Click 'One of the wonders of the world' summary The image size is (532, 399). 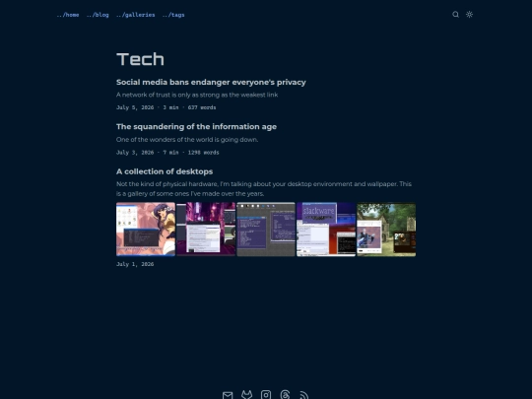[x=187, y=140]
